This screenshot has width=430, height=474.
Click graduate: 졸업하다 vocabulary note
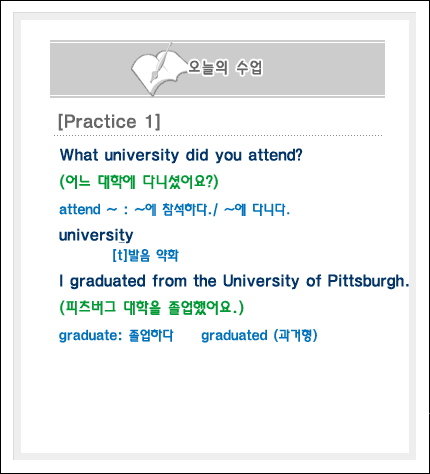116,336
